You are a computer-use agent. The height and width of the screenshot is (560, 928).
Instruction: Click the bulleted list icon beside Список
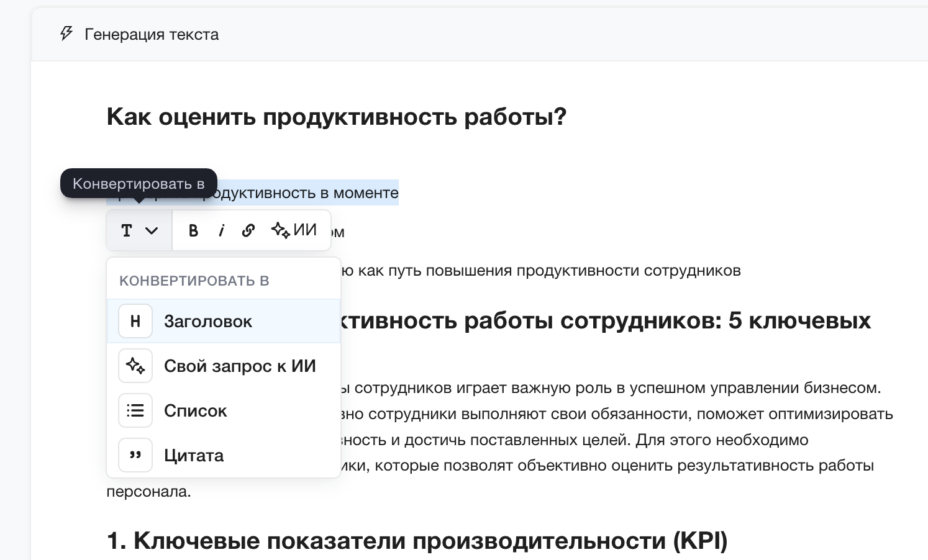pyautogui.click(x=135, y=410)
